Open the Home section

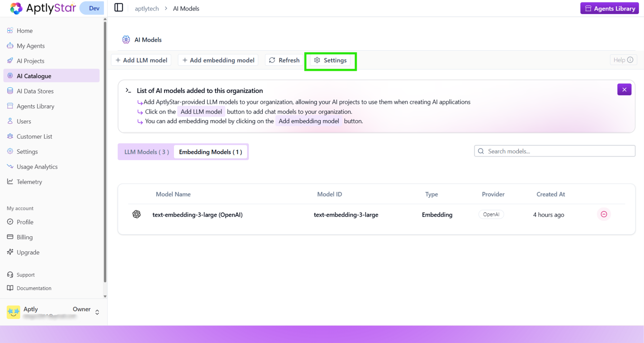tap(24, 31)
